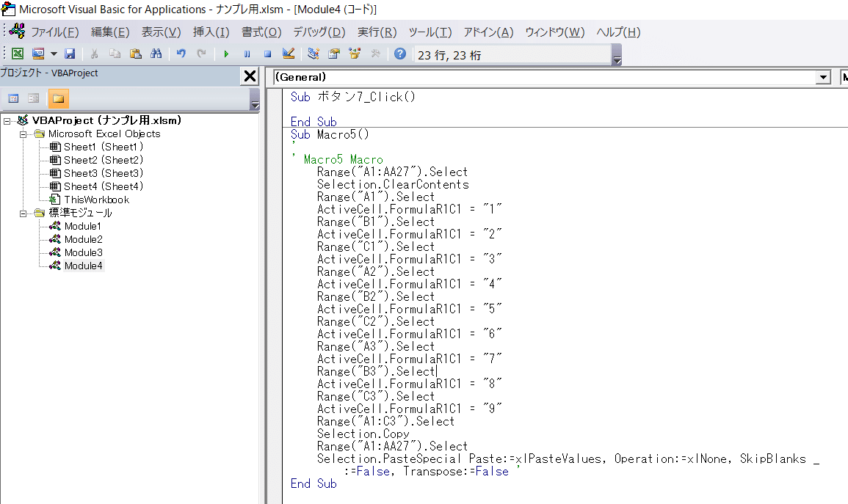Viewport: 848px width, 504px height.
Task: Click the Selection.Copy code line
Action: (x=363, y=434)
